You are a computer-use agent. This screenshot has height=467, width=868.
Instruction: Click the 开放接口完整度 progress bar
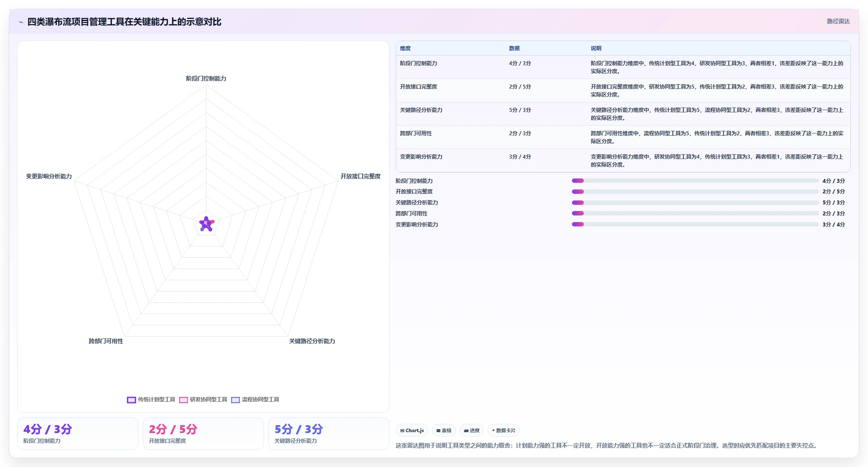point(695,192)
